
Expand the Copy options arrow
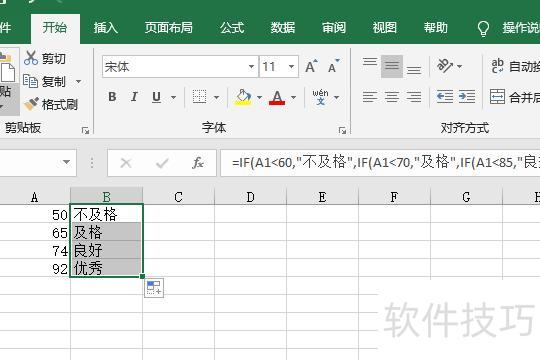[x=79, y=82]
